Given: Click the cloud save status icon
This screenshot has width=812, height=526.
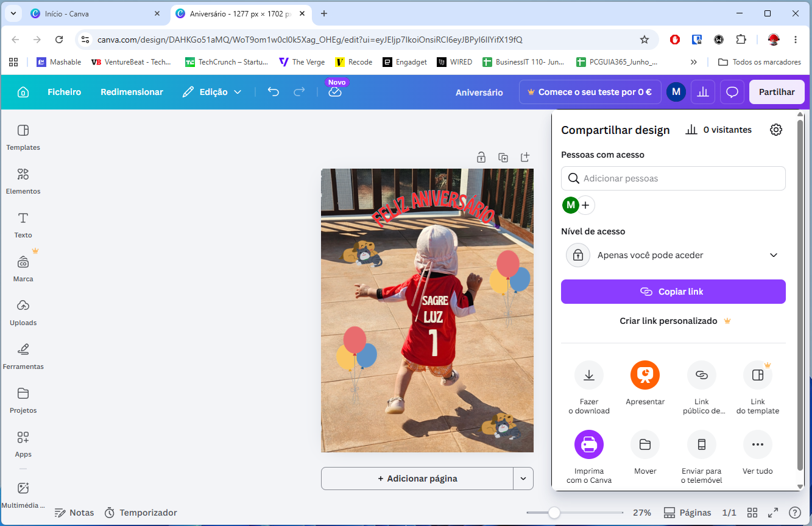Looking at the screenshot, I should (335, 92).
